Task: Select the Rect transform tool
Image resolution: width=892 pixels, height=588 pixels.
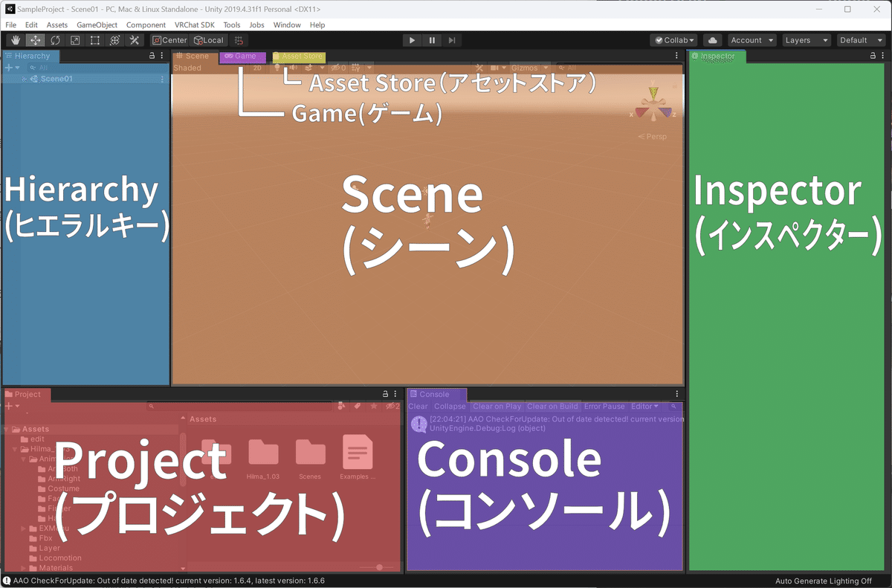Action: click(x=95, y=40)
